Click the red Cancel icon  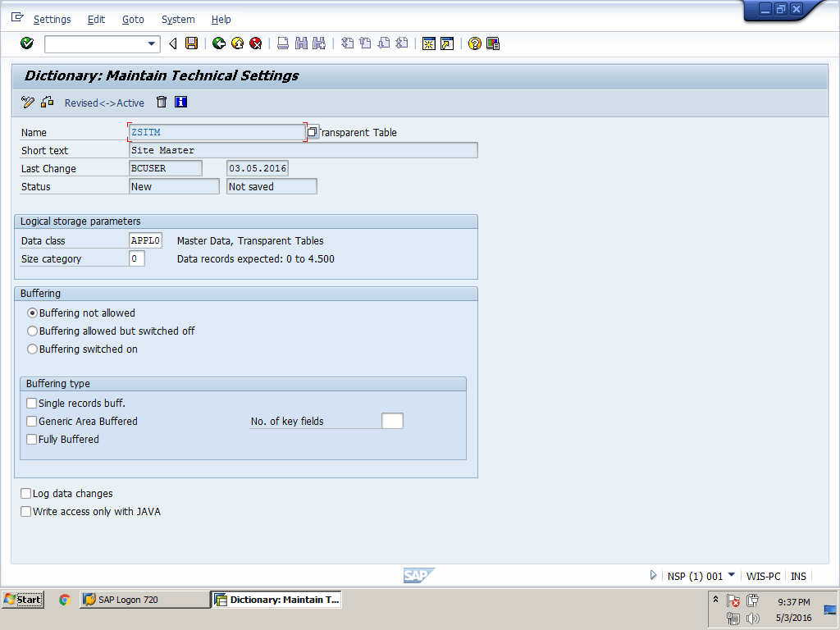click(256, 43)
